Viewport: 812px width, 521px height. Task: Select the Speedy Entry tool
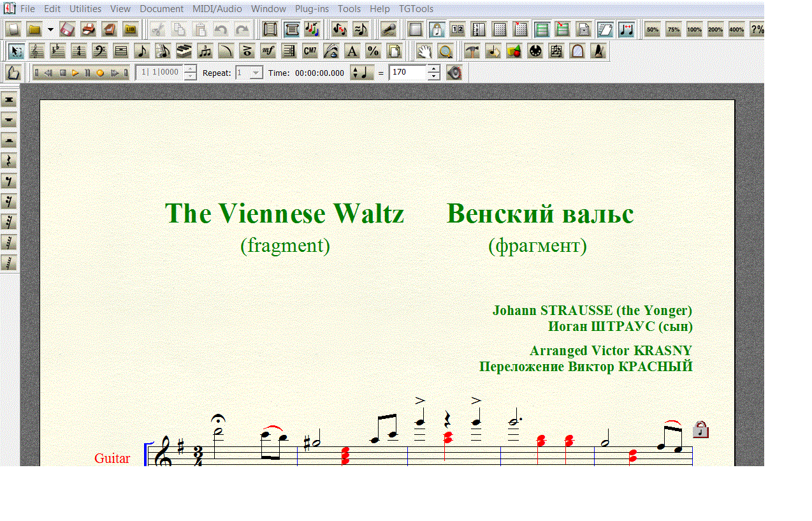(x=163, y=51)
